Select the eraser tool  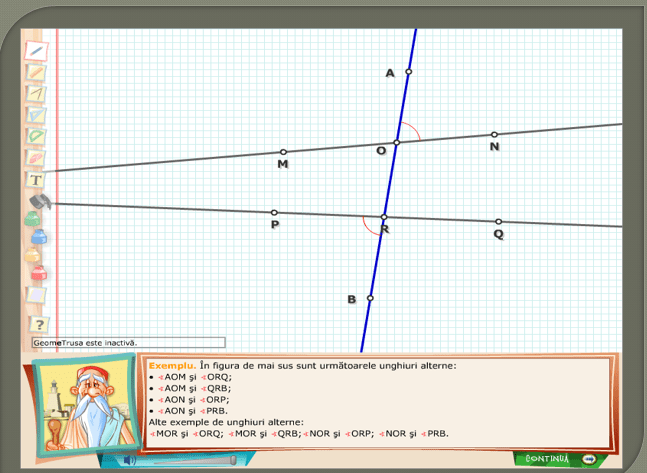36,158
